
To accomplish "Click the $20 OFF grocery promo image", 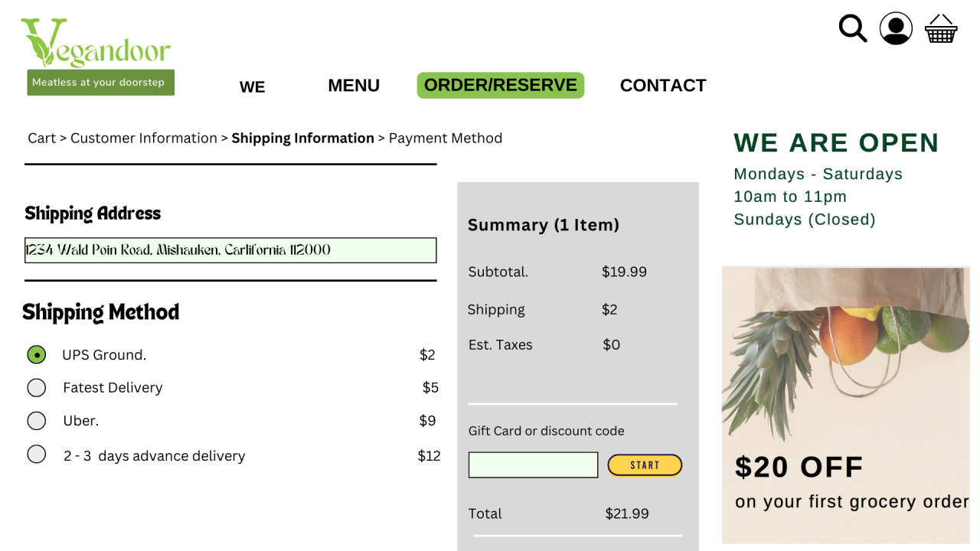I will [x=845, y=405].
